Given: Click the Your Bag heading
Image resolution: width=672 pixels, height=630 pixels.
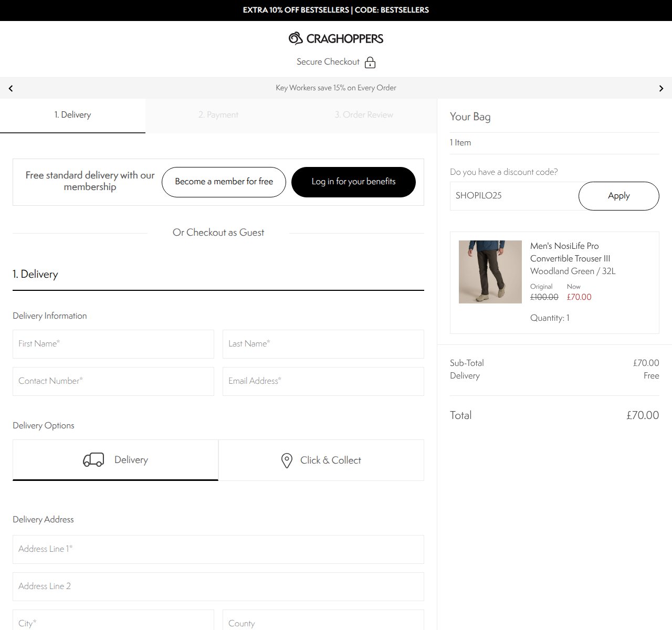Looking at the screenshot, I should point(470,117).
